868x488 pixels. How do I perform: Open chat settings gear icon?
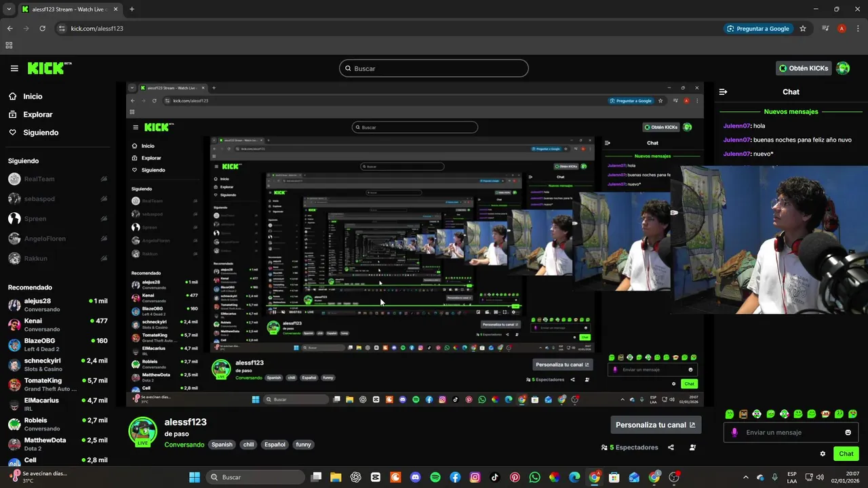823,454
